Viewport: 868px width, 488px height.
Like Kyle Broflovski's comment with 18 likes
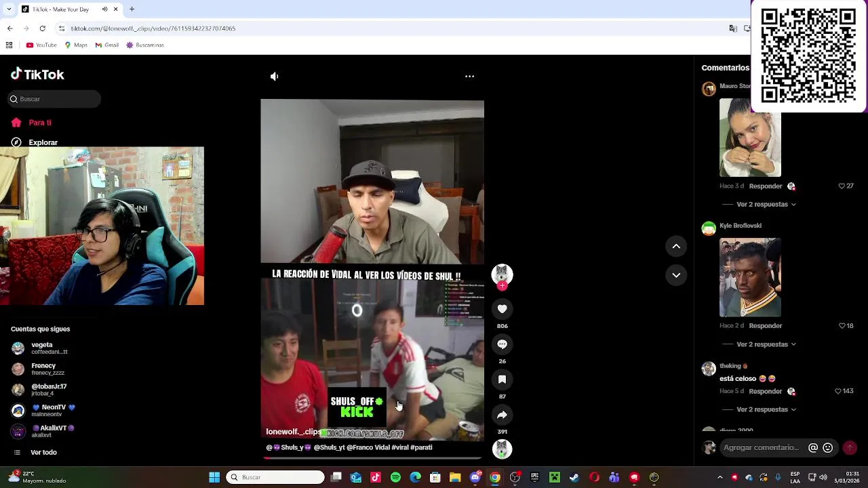842,325
